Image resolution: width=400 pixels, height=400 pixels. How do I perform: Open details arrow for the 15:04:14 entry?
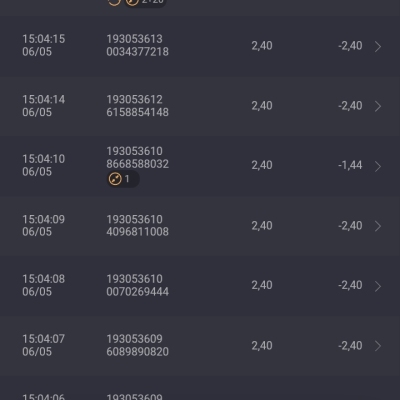[x=378, y=106]
